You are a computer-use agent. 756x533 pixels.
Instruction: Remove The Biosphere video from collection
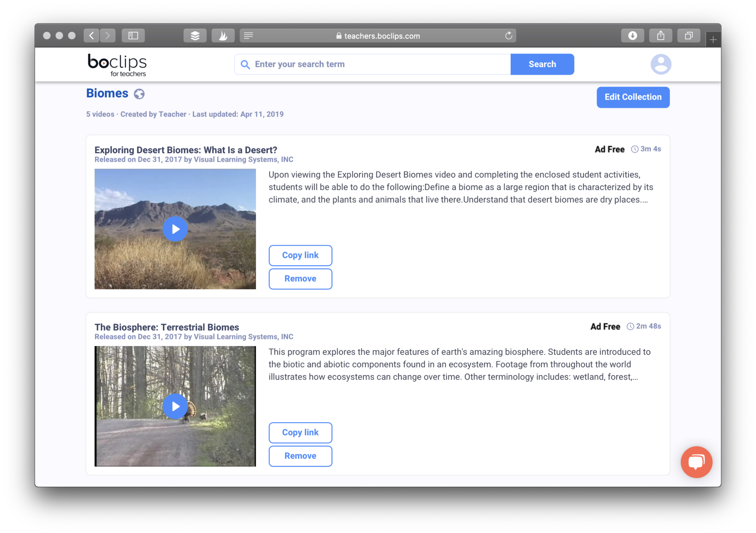coord(300,456)
